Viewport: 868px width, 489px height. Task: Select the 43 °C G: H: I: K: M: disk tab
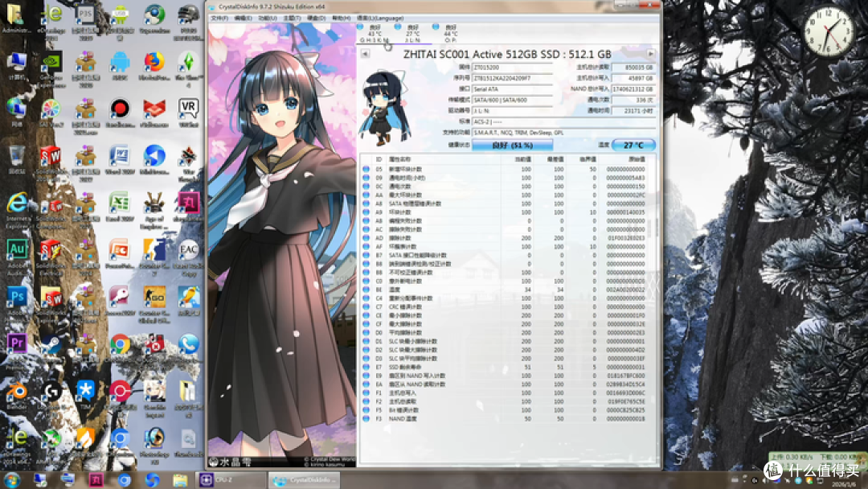coord(375,34)
